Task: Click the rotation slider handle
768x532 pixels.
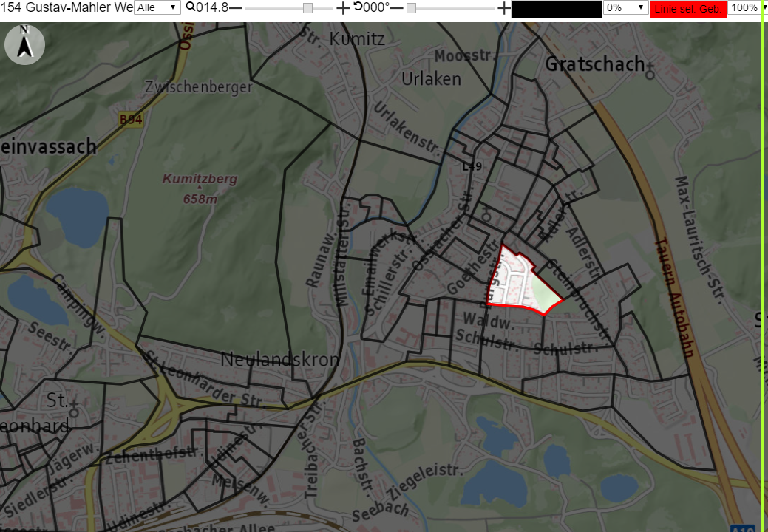Action: pos(412,8)
